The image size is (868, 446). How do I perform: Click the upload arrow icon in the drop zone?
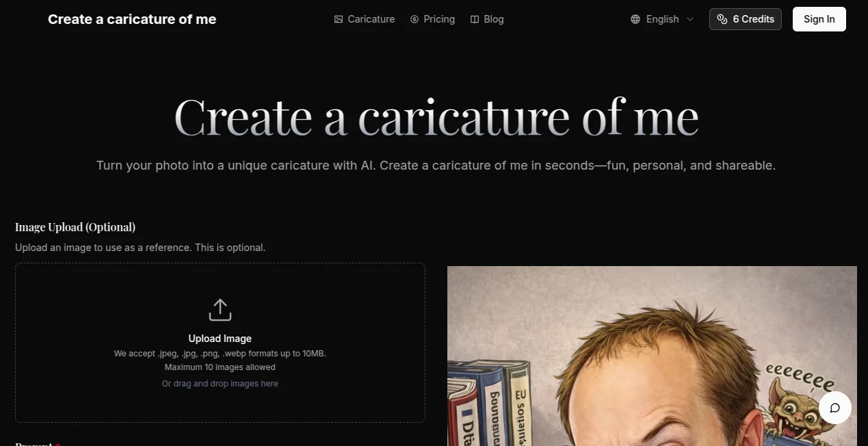pos(220,309)
